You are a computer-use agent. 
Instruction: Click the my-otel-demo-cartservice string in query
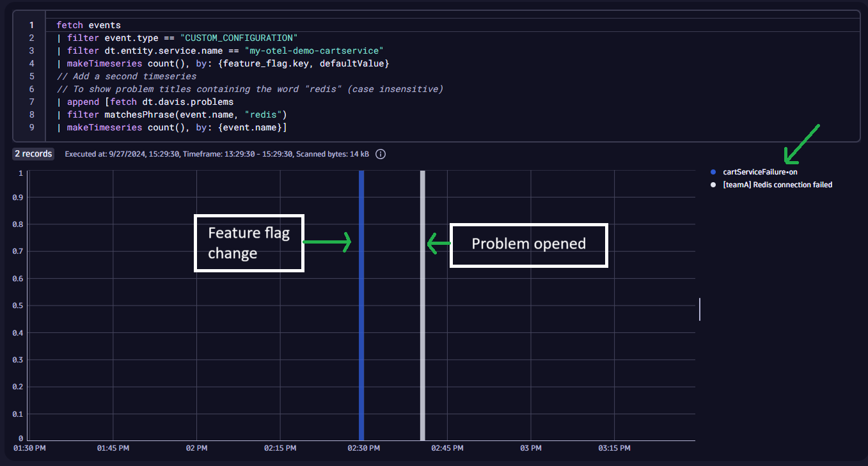tap(313, 50)
